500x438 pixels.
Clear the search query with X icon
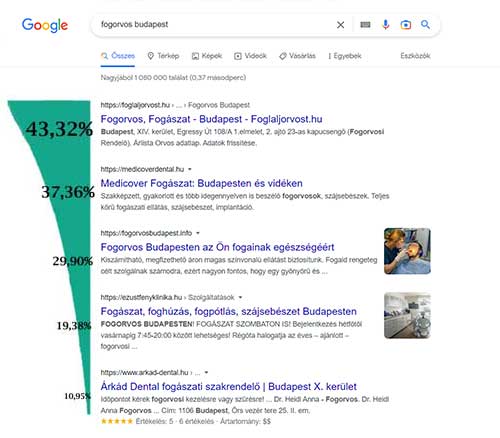tap(340, 25)
